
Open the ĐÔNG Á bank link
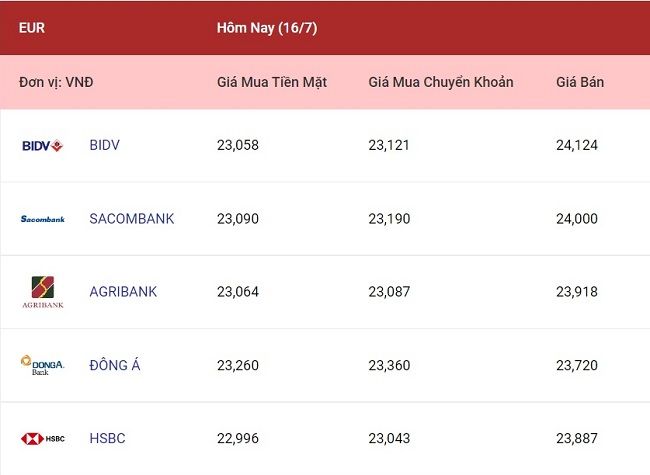(x=115, y=365)
